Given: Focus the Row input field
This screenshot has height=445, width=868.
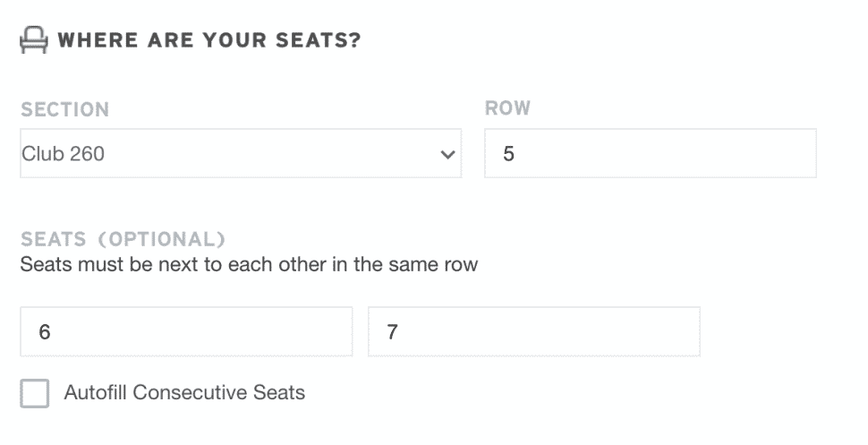Looking at the screenshot, I should coord(651,153).
